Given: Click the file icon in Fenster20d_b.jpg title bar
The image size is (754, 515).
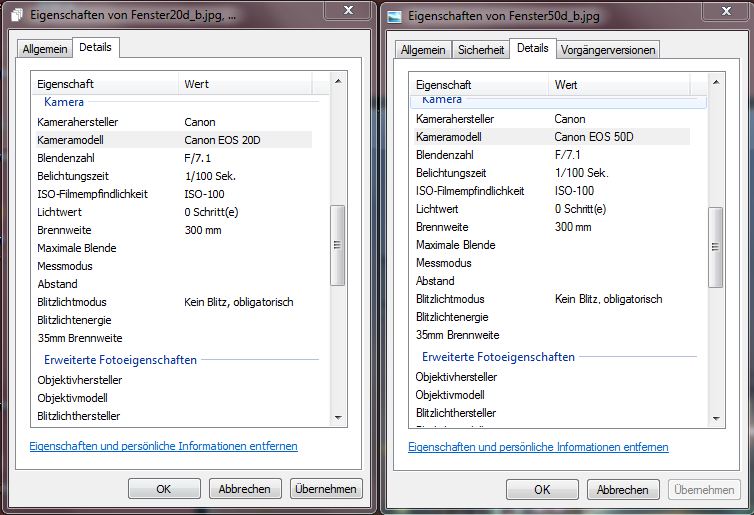Looking at the screenshot, I should [16, 15].
